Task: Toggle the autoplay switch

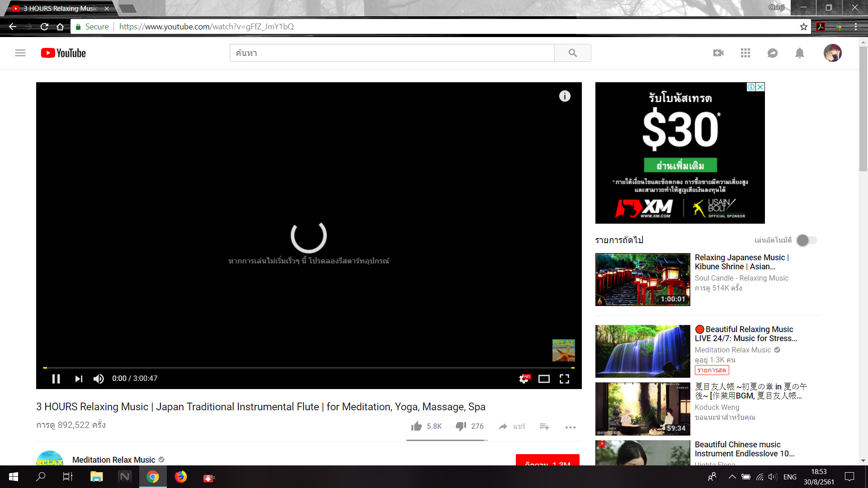Action: point(807,240)
